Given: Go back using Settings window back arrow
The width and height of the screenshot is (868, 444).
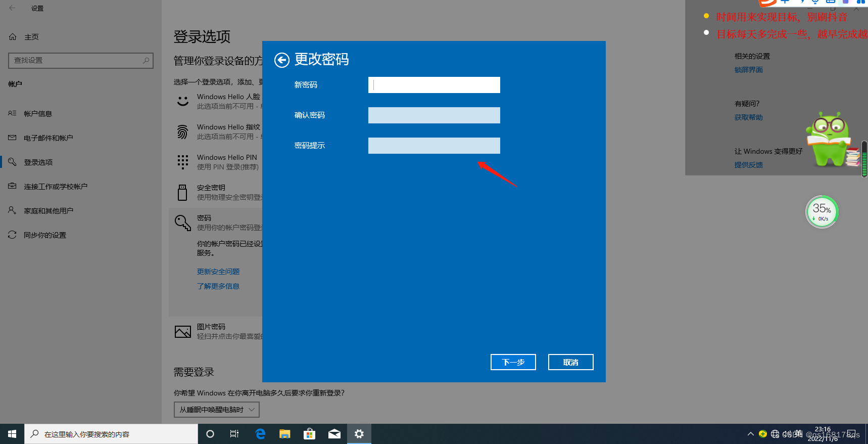Looking at the screenshot, I should (12, 8).
